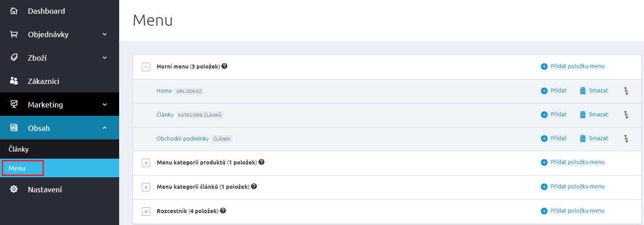Click the Nastavení gear icon

[14, 189]
